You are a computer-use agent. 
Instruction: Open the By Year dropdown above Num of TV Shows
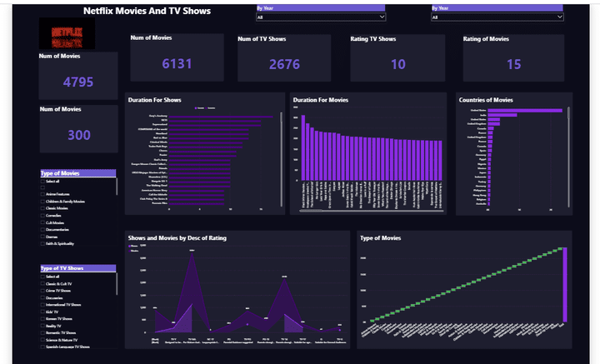321,17
